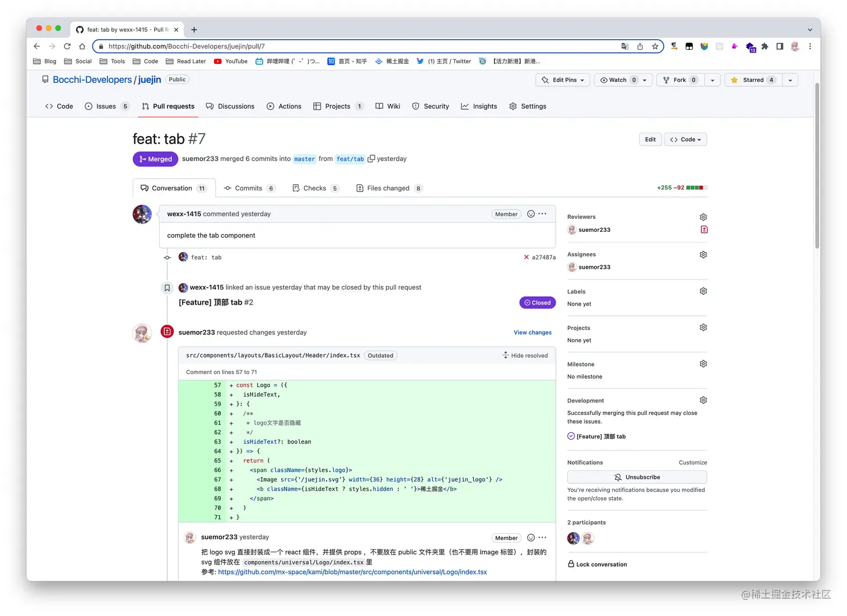Open the Security tab
The image size is (847, 616).
pyautogui.click(x=431, y=106)
